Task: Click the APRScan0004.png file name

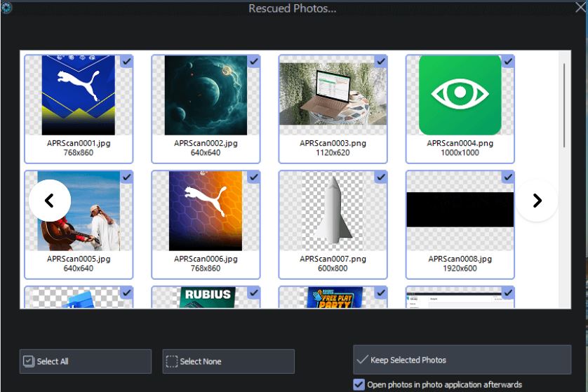Action: [460, 143]
